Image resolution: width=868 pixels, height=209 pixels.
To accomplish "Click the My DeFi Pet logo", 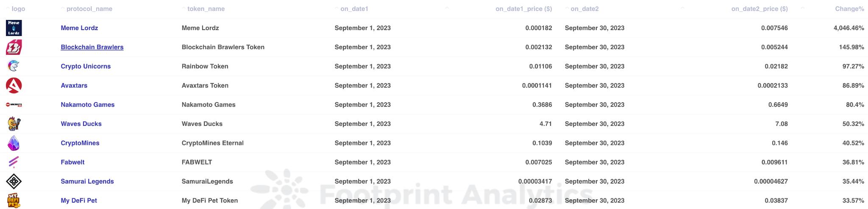I will tap(14, 201).
